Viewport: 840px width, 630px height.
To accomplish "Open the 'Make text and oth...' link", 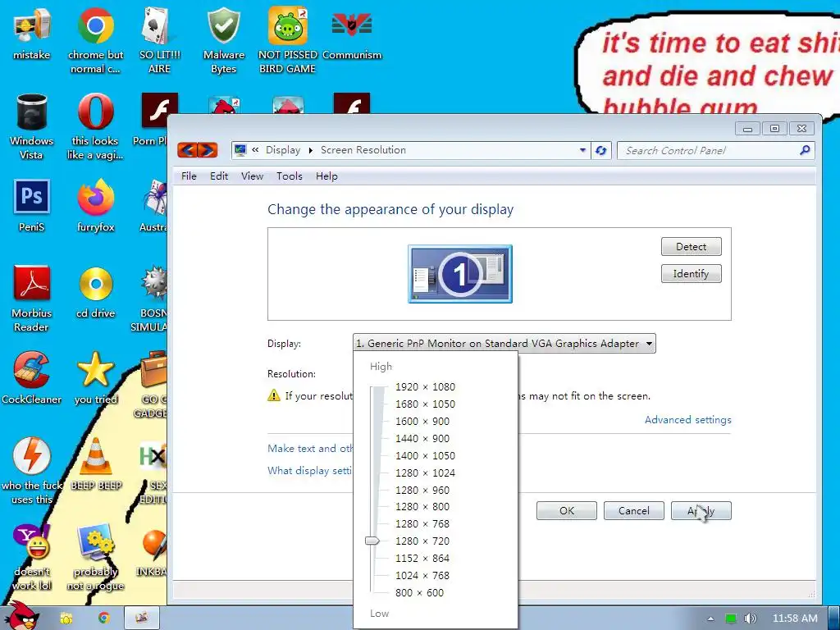I will click(x=309, y=449).
